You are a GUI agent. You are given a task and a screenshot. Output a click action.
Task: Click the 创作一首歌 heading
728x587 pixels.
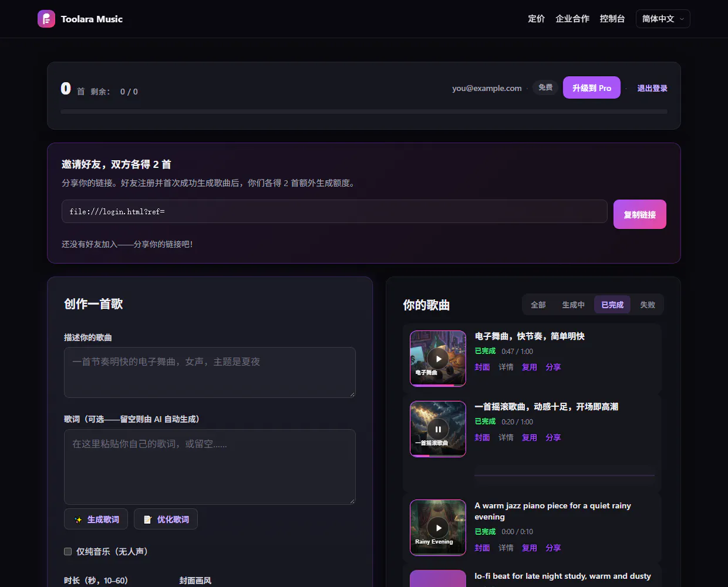[x=93, y=303]
